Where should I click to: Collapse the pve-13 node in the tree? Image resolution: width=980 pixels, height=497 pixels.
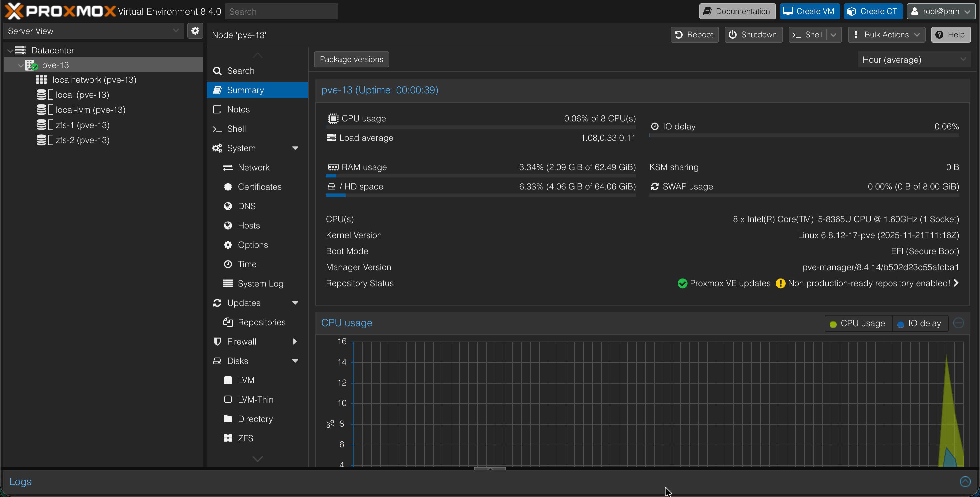point(21,65)
